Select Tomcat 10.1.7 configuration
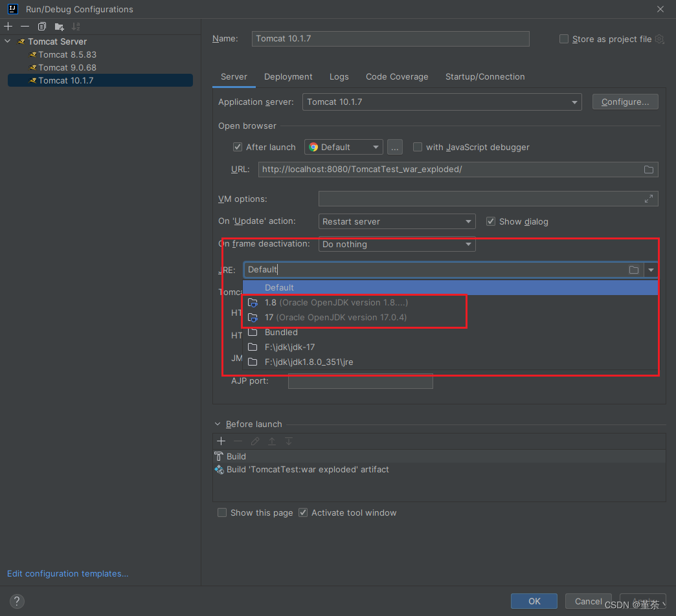Screen dimensions: 676x616 coord(100,80)
